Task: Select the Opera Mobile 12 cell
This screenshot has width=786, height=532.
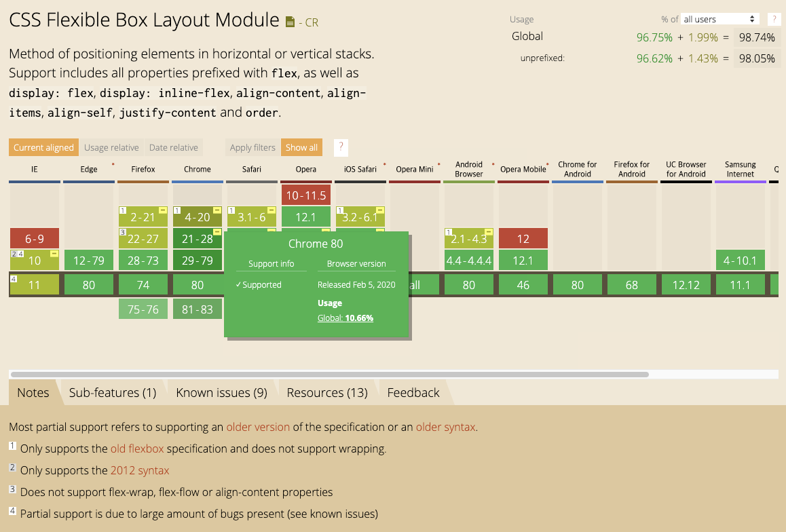Action: (523, 238)
